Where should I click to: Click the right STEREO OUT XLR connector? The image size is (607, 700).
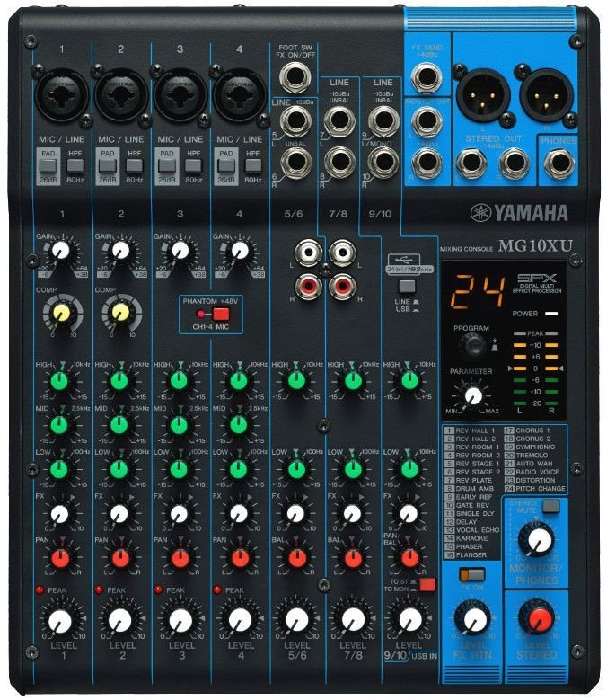tap(545, 94)
